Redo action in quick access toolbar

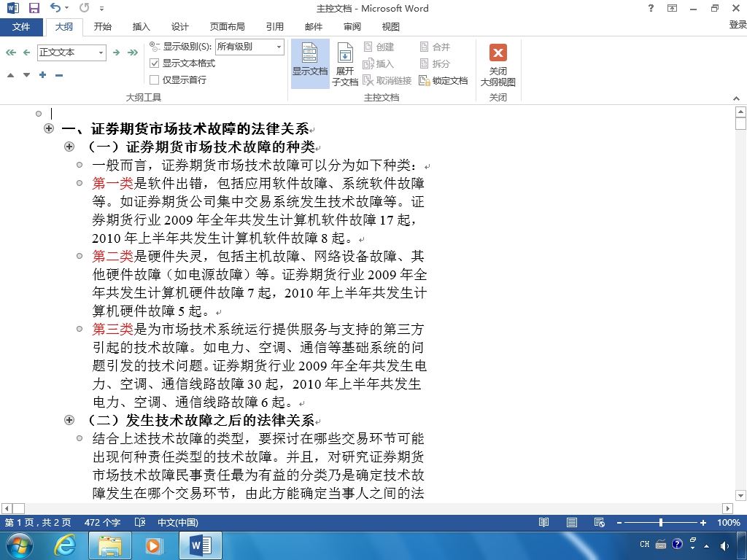pyautogui.click(x=85, y=7)
